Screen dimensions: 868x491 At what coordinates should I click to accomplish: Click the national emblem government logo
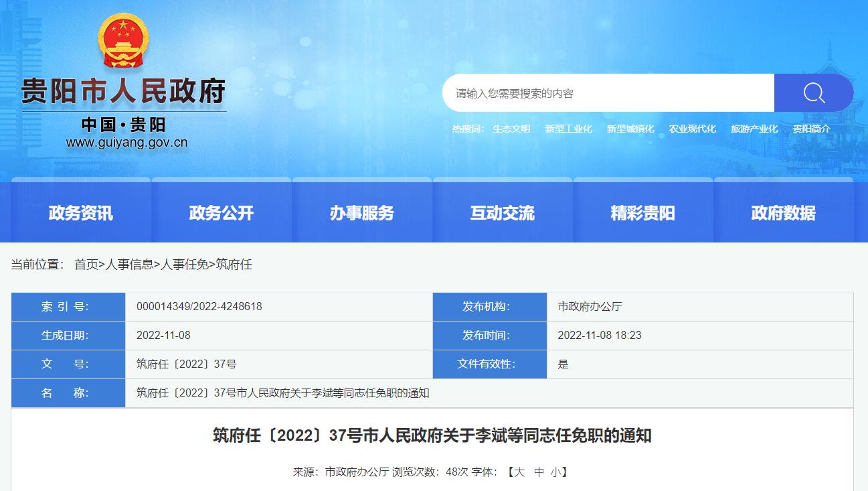click(x=122, y=41)
